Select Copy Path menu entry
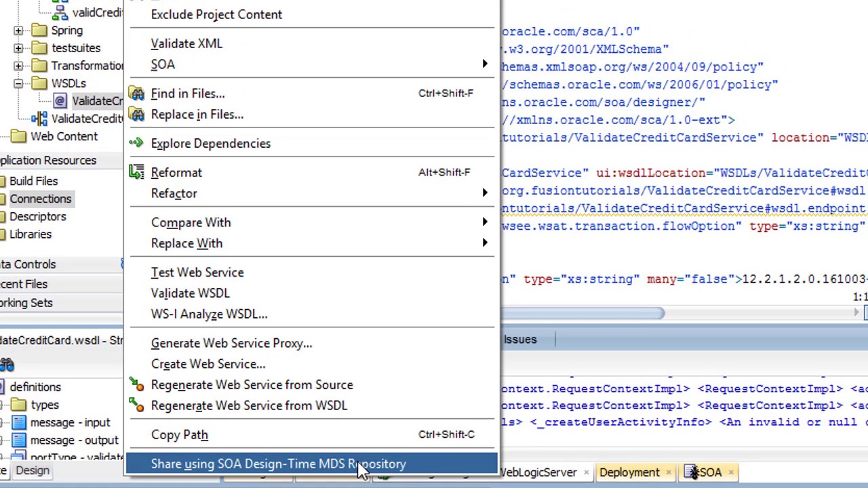868x488 pixels. click(x=180, y=435)
